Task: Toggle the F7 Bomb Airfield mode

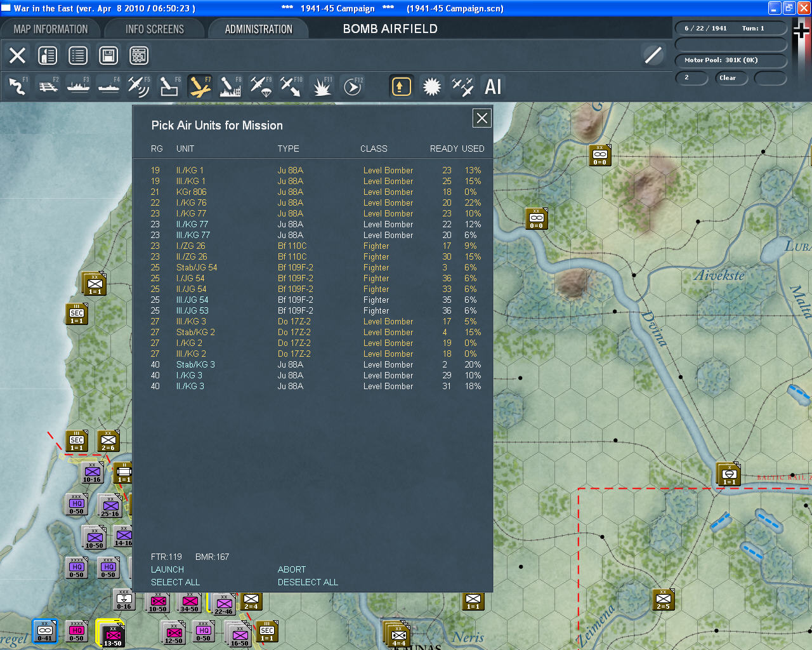Action: (200, 86)
